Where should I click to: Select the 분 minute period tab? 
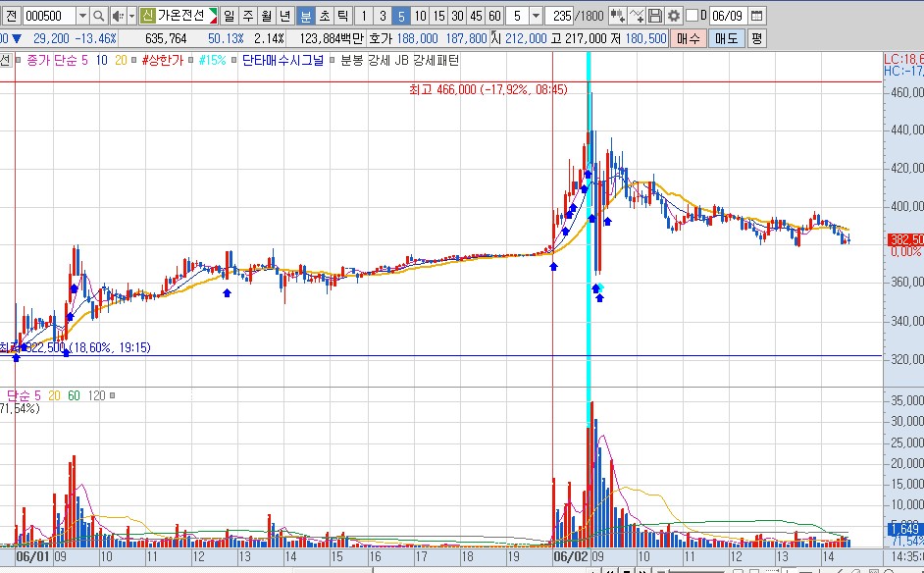coord(305,16)
